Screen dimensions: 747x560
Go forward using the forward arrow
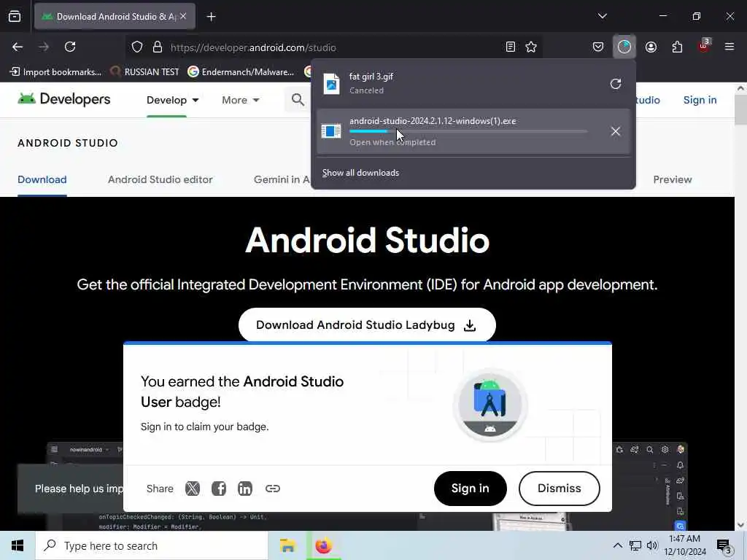pyautogui.click(x=44, y=47)
